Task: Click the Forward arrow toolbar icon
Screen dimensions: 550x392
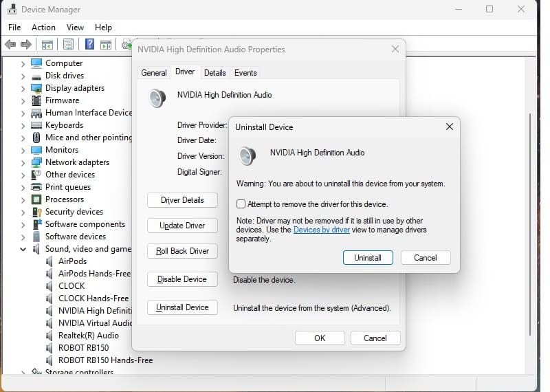Action: click(x=26, y=45)
